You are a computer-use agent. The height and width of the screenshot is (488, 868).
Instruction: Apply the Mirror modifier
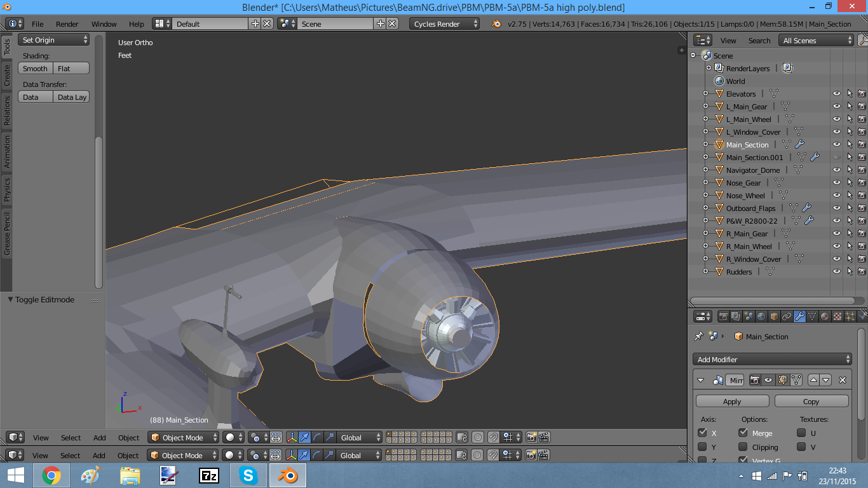pyautogui.click(x=732, y=401)
